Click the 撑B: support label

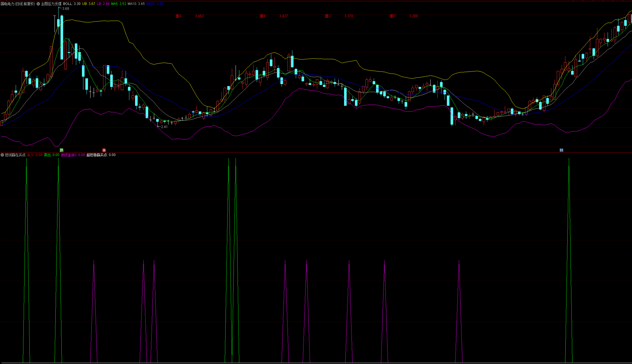[263, 16]
